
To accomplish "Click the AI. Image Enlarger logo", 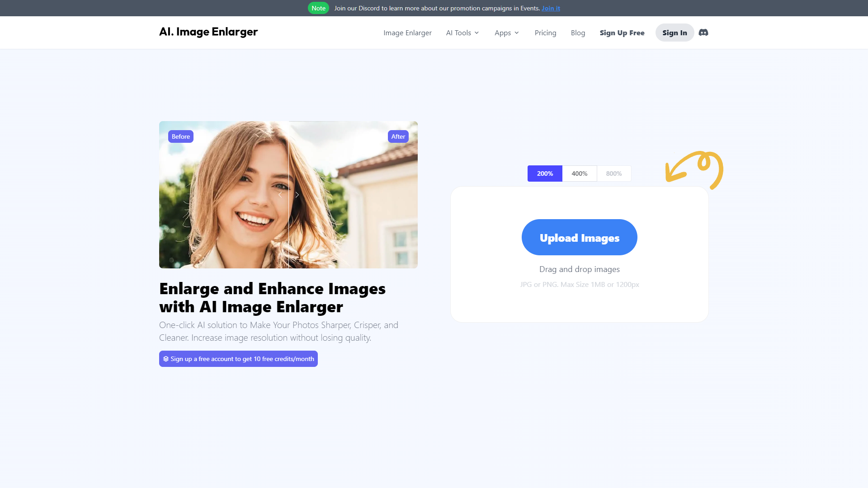I will [x=208, y=32].
